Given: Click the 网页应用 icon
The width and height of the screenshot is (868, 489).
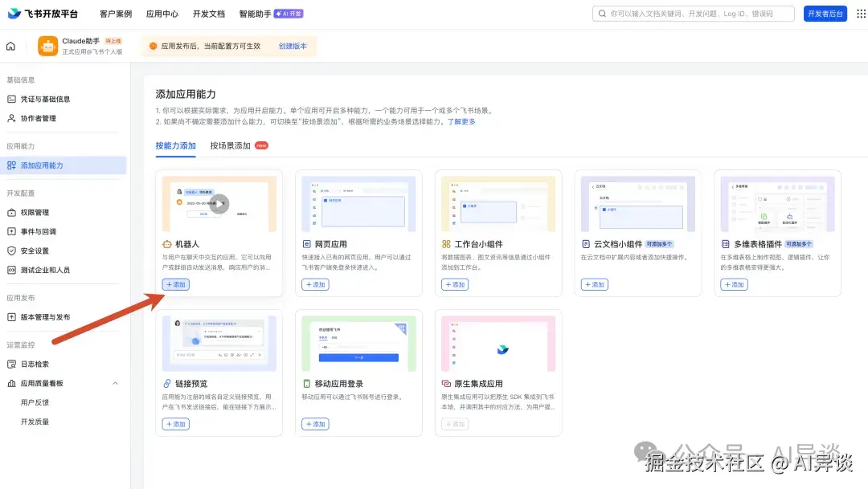Looking at the screenshot, I should [x=306, y=244].
